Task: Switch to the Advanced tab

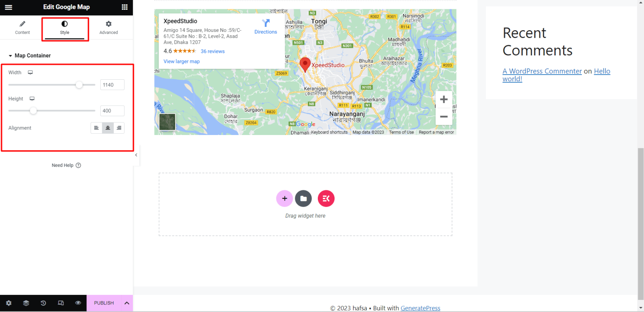Action: point(108,27)
